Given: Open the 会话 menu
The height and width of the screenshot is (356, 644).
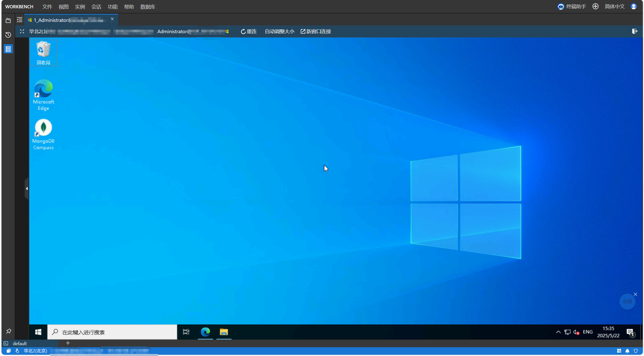Looking at the screenshot, I should click(96, 7).
